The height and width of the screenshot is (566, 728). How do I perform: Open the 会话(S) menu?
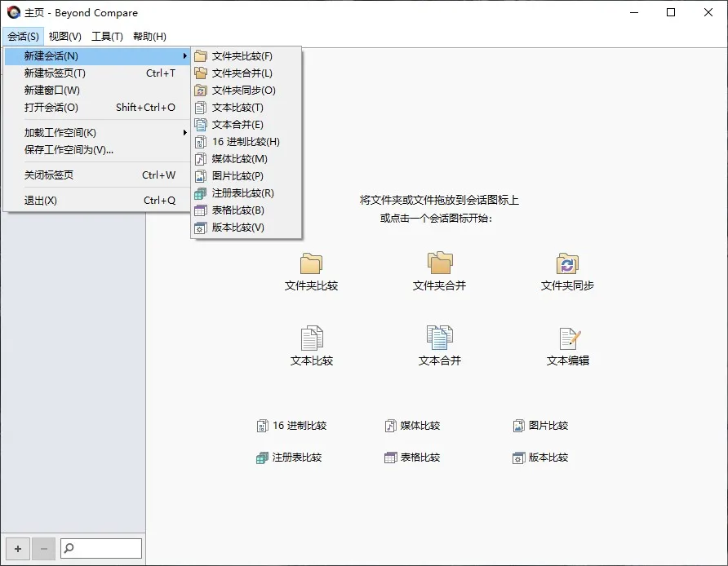coord(23,36)
